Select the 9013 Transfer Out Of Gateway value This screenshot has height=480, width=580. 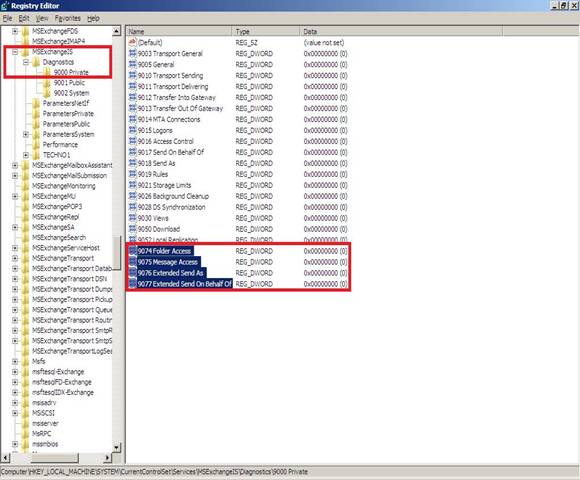181,108
